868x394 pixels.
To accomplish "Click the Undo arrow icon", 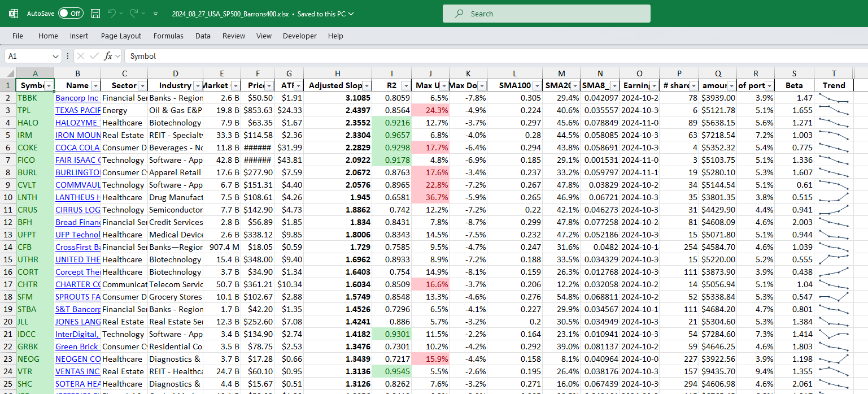I will pyautogui.click(x=112, y=14).
